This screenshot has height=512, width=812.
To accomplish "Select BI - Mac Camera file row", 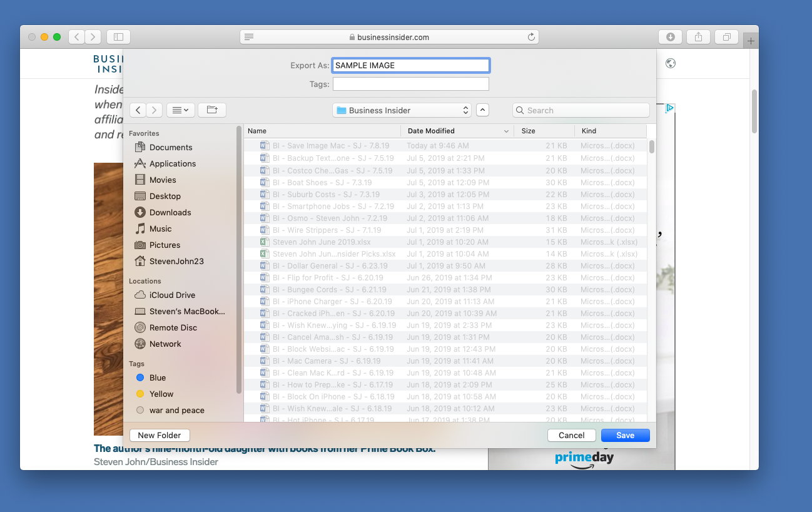I will (x=445, y=361).
